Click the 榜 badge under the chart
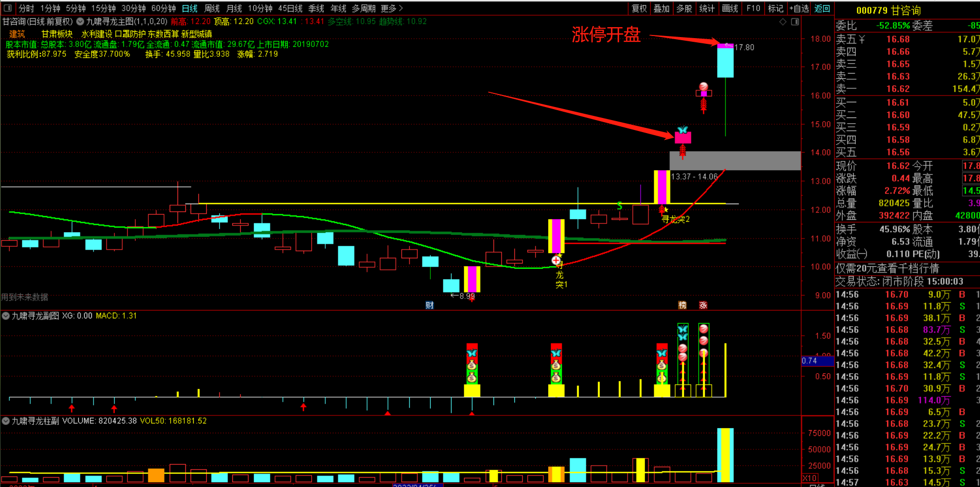Image resolution: width=980 pixels, height=487 pixels. click(x=682, y=305)
